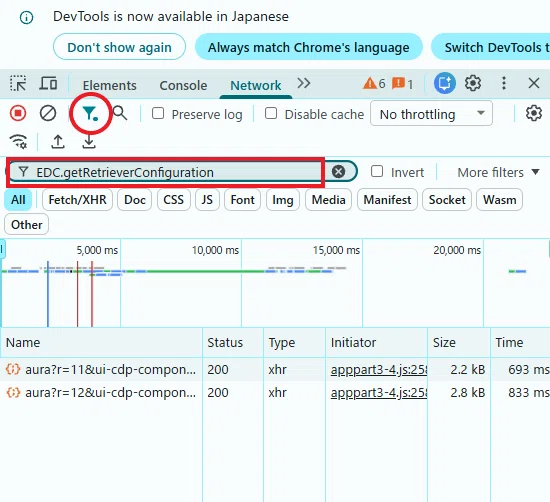The image size is (550, 502).
Task: Toggle the network filter funnel icon
Action: (90, 114)
